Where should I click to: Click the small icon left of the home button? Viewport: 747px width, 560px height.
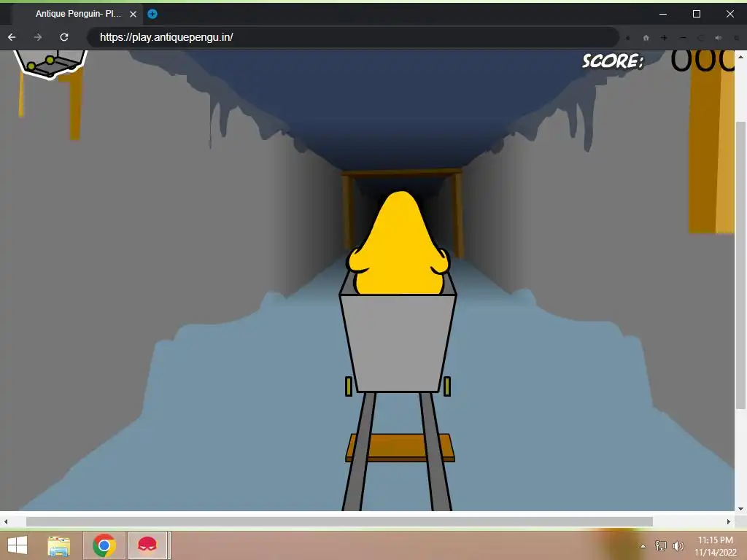(628, 38)
